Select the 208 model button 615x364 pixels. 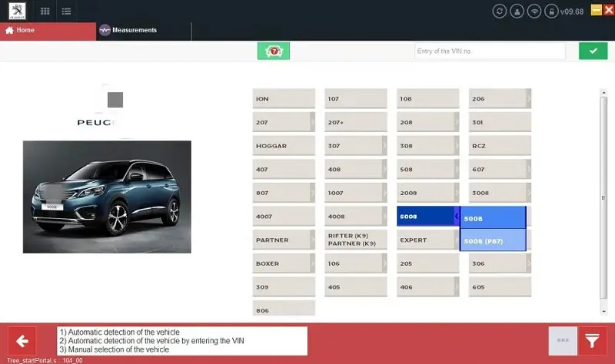click(428, 122)
